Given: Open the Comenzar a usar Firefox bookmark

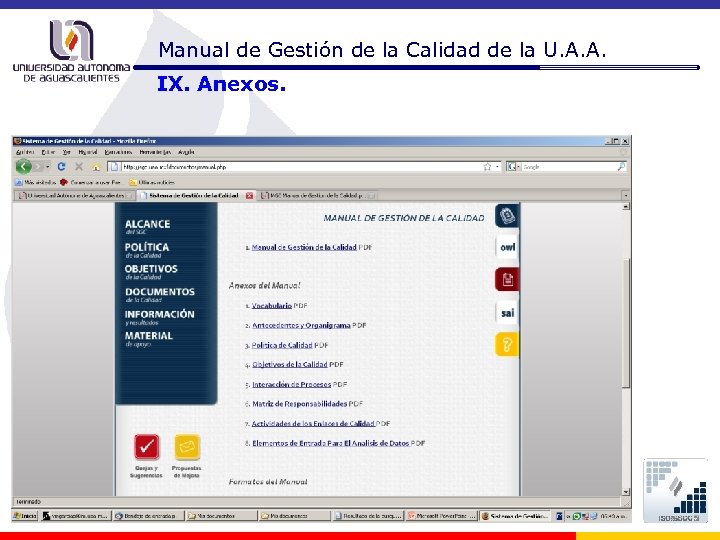Looking at the screenshot, I should [90, 182].
